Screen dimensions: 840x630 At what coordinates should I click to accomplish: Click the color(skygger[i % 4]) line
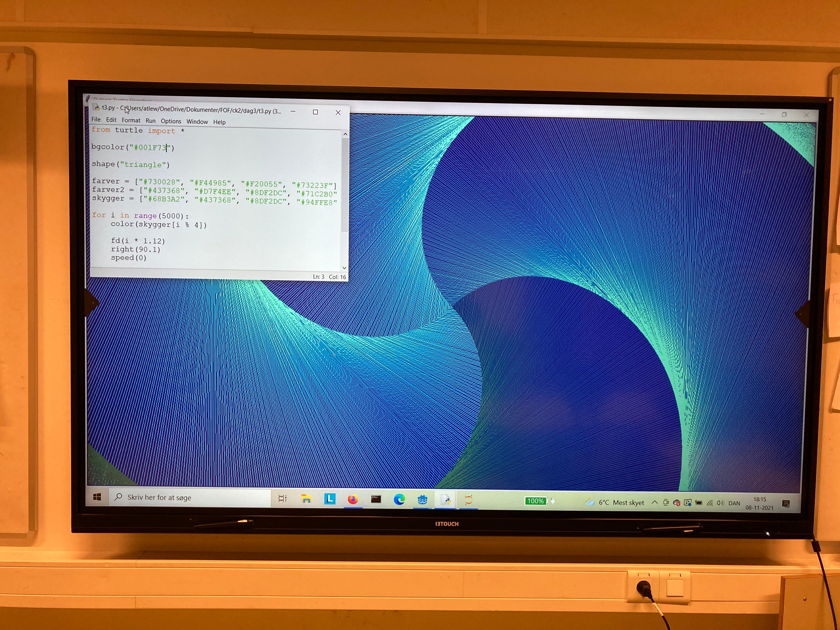[x=159, y=224]
